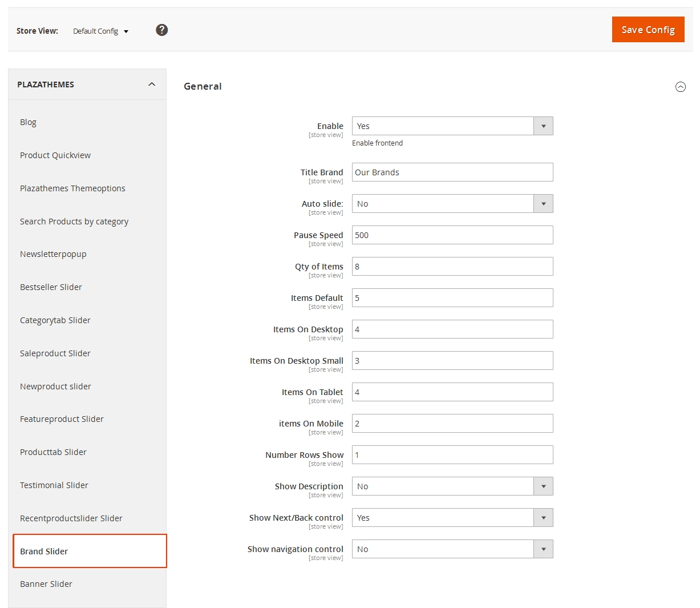Focus the Pause Speed input field
Image resolution: width=700 pixels, height=608 pixels.
[452, 235]
